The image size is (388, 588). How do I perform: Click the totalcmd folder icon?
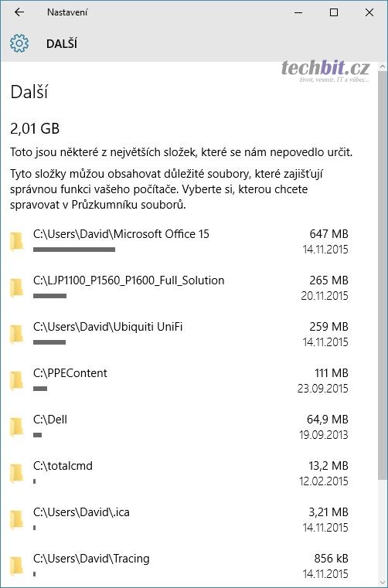tap(16, 473)
